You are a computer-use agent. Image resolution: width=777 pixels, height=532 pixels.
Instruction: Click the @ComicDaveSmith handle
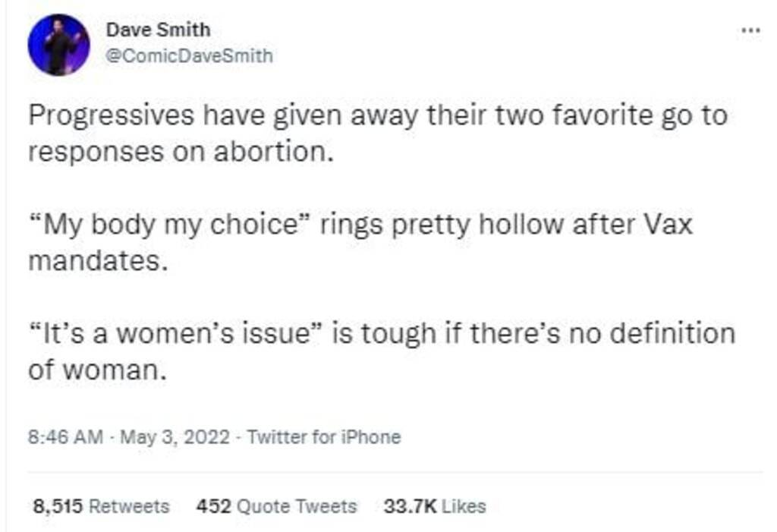[189, 56]
